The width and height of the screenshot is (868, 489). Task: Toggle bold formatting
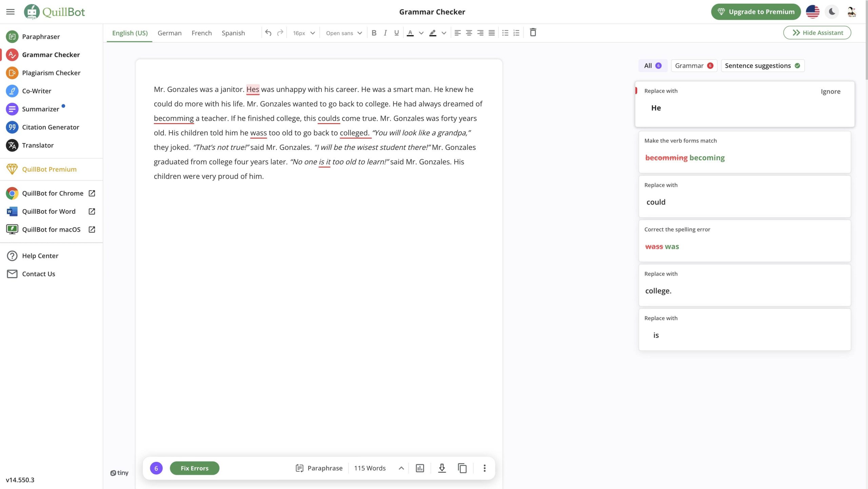pyautogui.click(x=374, y=33)
